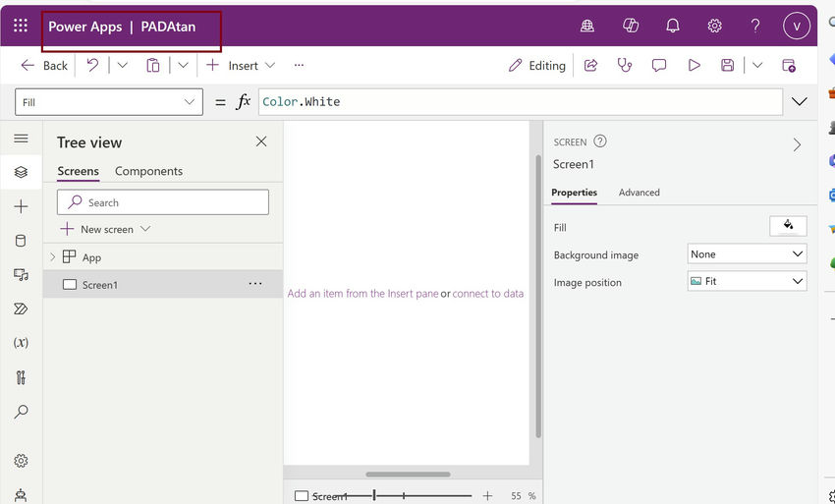Screen dimensions: 835x504
Task: Expand the formula bar chevron
Action: pyautogui.click(x=800, y=102)
